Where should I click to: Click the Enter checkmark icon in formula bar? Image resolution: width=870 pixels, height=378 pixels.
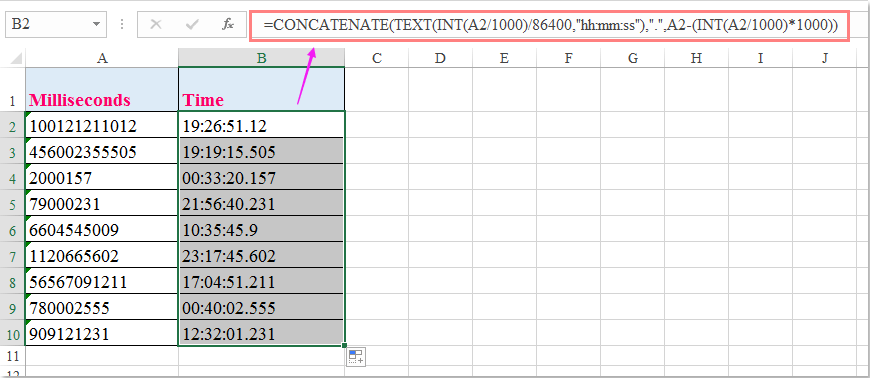[x=193, y=24]
